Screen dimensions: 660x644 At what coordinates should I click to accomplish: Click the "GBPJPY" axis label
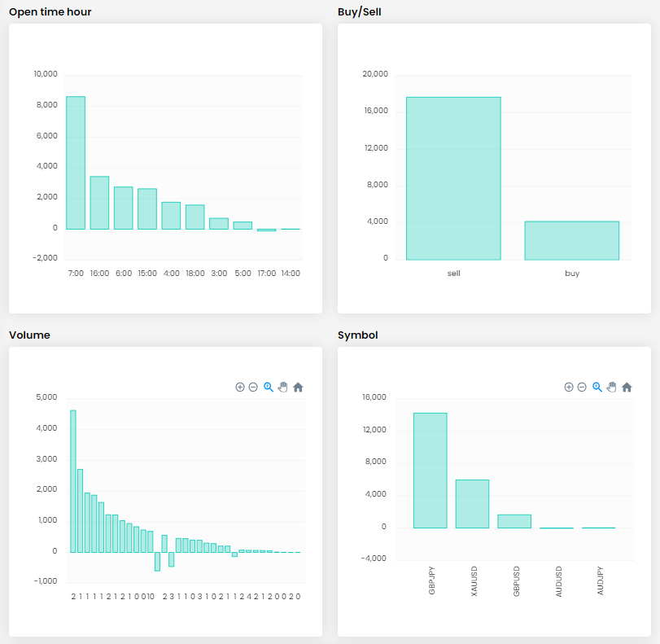pyautogui.click(x=431, y=580)
